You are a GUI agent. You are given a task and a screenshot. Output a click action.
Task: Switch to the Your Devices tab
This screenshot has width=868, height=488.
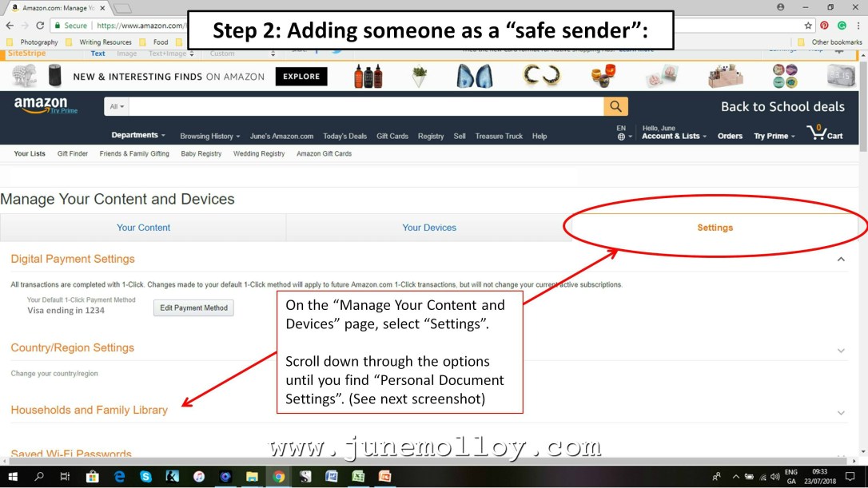click(x=429, y=228)
